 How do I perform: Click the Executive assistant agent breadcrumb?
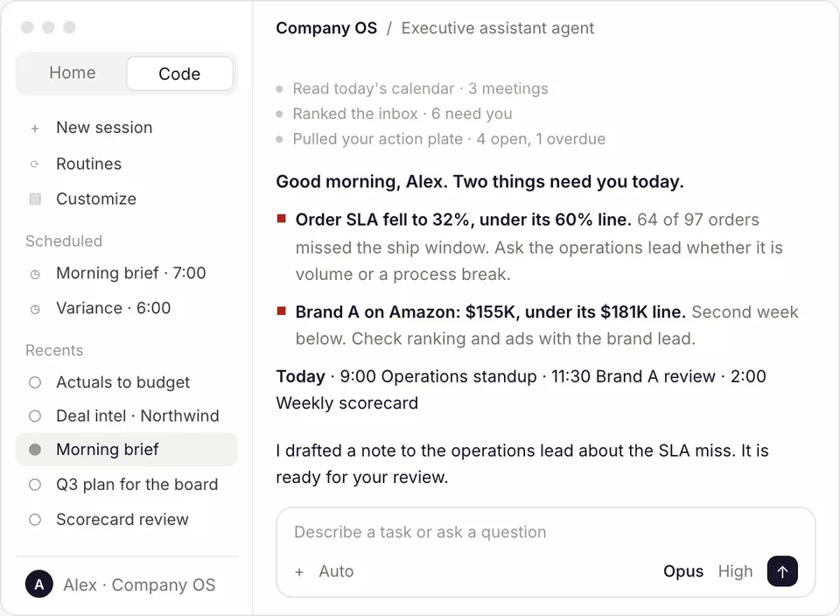click(498, 28)
